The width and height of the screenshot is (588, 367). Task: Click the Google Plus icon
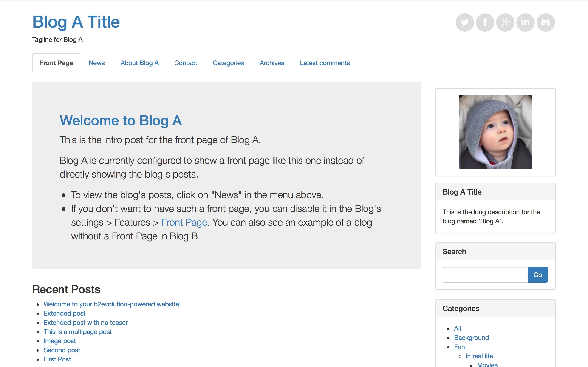click(x=505, y=22)
